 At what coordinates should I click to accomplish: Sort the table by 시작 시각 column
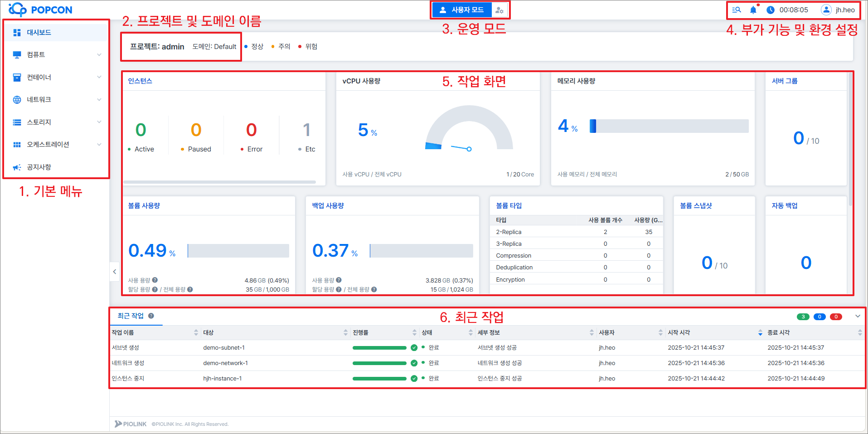tap(679, 332)
